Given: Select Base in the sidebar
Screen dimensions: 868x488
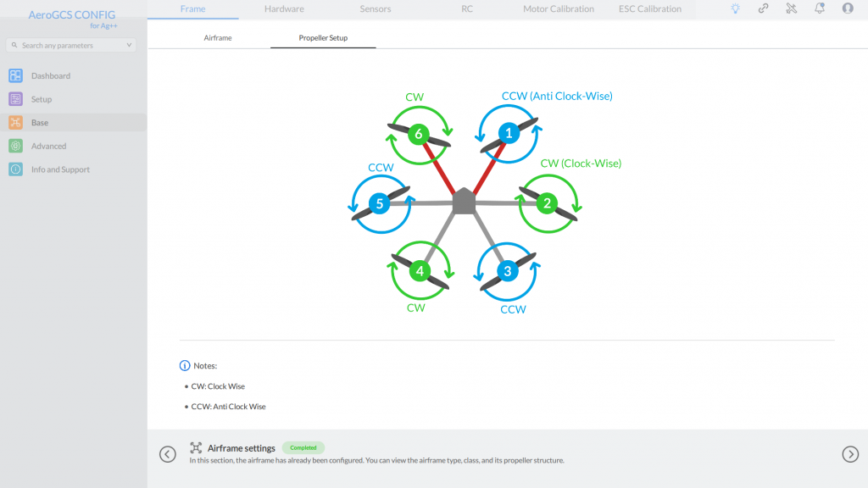Looking at the screenshot, I should point(40,123).
